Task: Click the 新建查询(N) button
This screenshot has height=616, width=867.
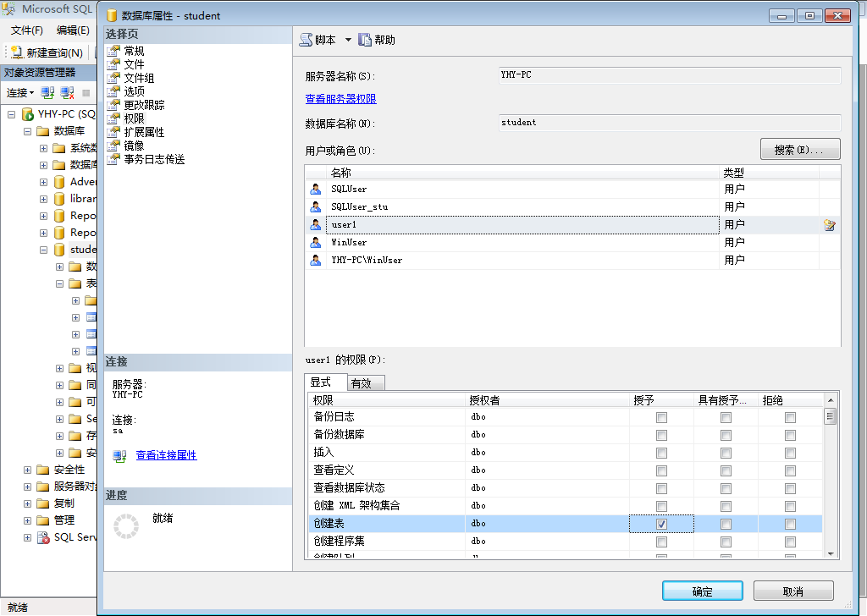Action: [47, 52]
